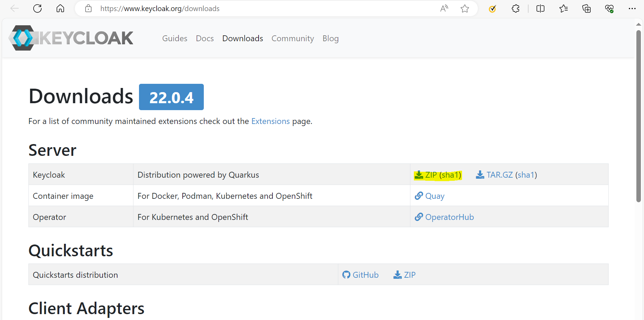The width and height of the screenshot is (644, 320).
Task: Click the Keycloak logo
Action: (71, 38)
